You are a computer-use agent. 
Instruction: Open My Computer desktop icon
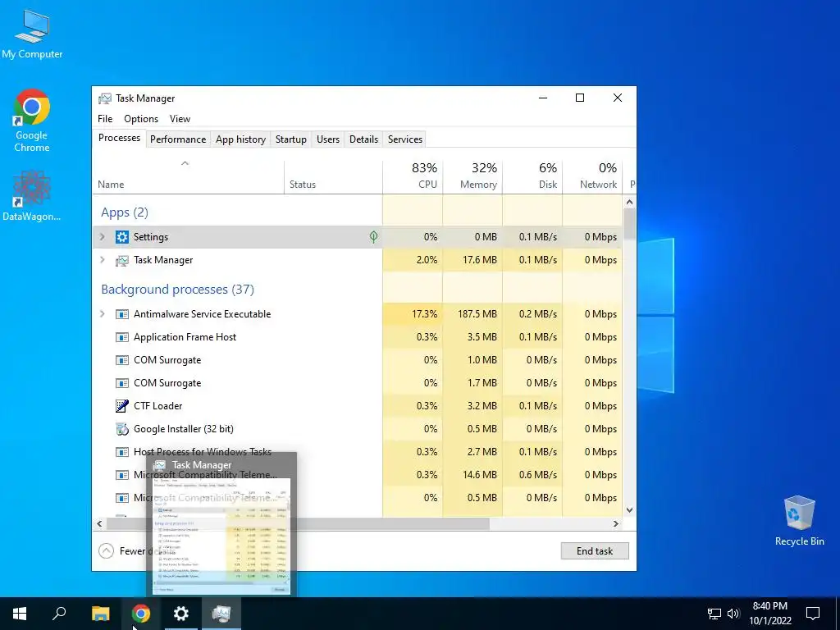(x=32, y=34)
